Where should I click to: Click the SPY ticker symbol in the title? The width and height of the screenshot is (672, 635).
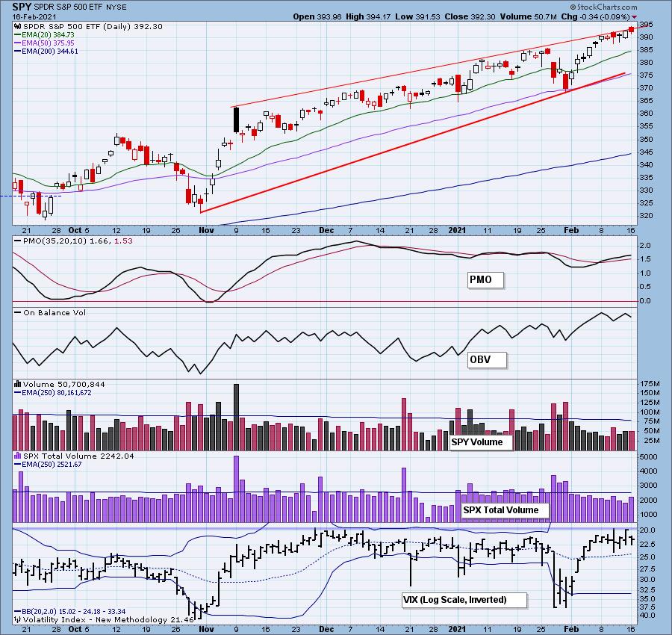coord(22,7)
